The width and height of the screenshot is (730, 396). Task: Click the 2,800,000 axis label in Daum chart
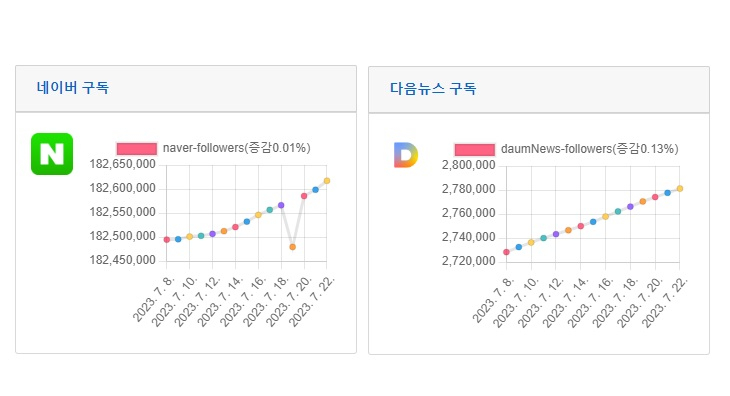[468, 165]
